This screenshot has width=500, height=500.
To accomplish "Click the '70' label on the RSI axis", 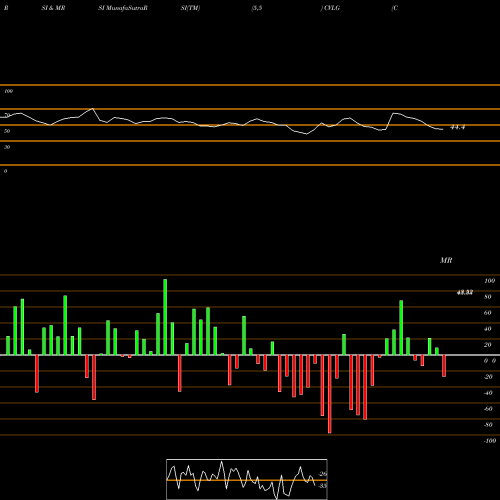I will (7, 115).
